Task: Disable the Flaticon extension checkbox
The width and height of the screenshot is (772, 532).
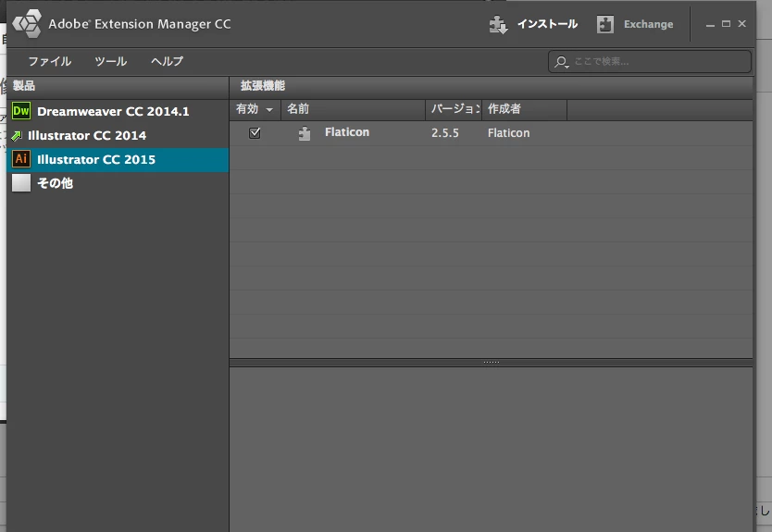Action: [x=255, y=133]
